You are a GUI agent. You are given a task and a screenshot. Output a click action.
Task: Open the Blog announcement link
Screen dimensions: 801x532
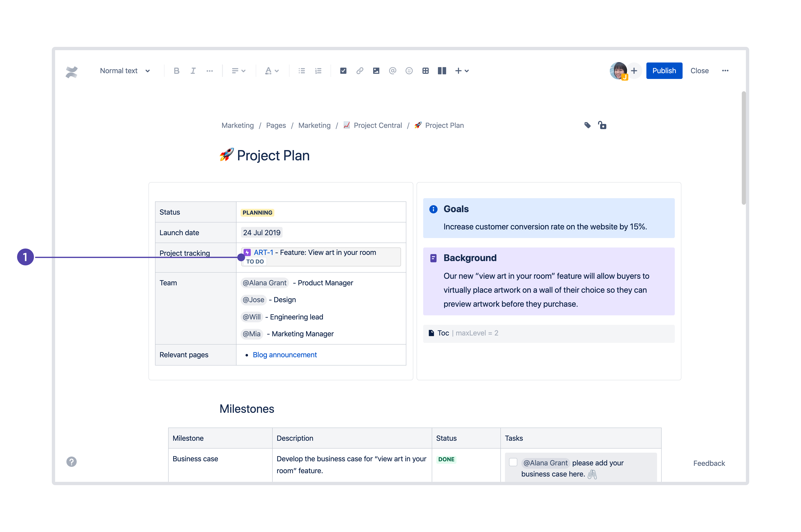284,355
